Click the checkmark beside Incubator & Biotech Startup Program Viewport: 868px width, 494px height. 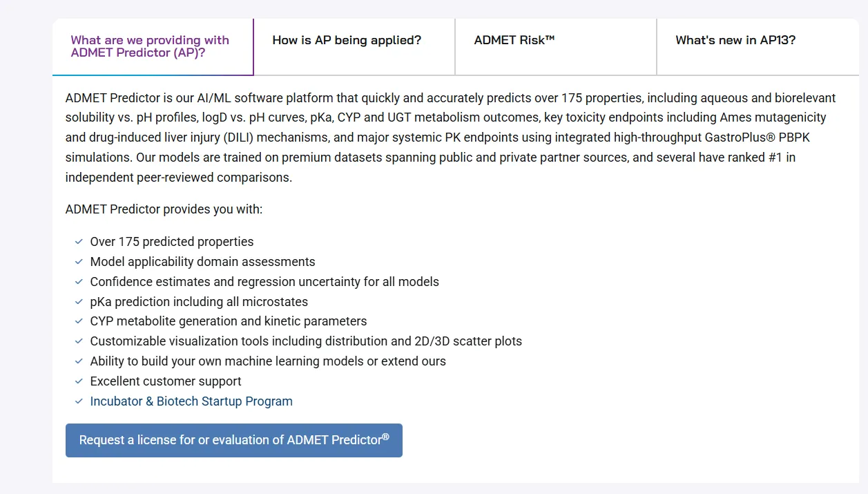point(79,402)
